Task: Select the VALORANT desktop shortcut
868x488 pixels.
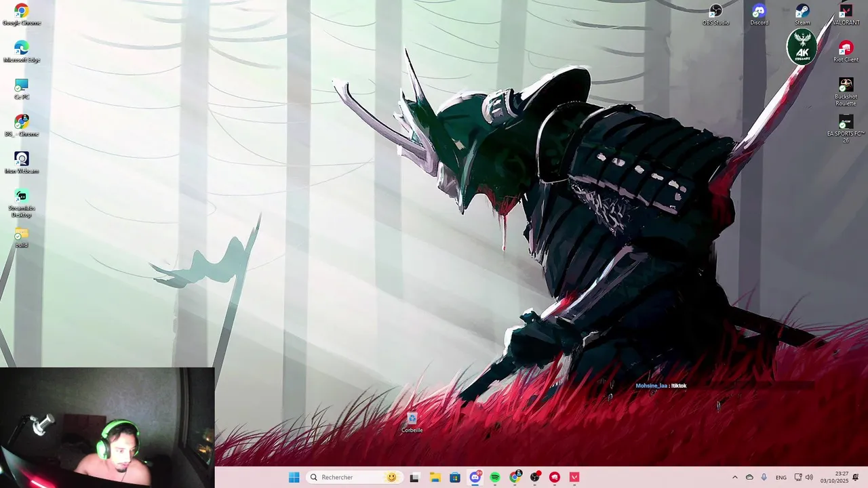Action: [x=846, y=15]
